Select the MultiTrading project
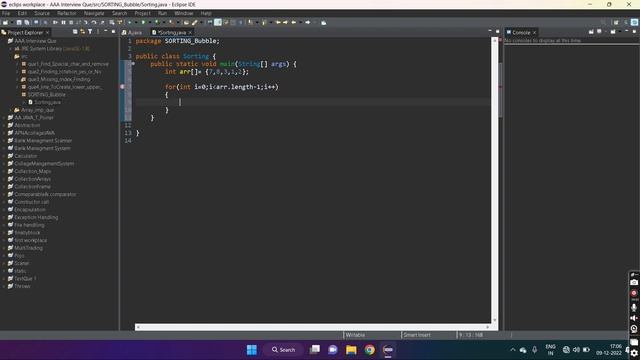Screen dimensions: 640x360 [x=28, y=248]
